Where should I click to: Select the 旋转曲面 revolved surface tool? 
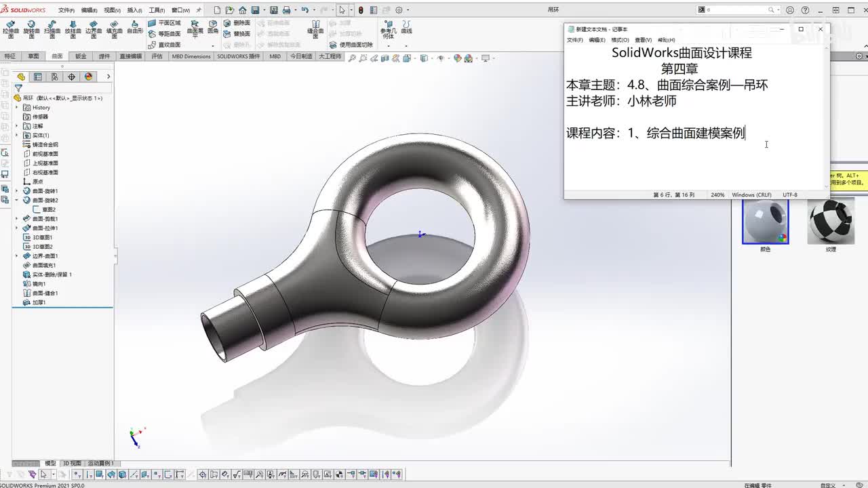tap(31, 29)
